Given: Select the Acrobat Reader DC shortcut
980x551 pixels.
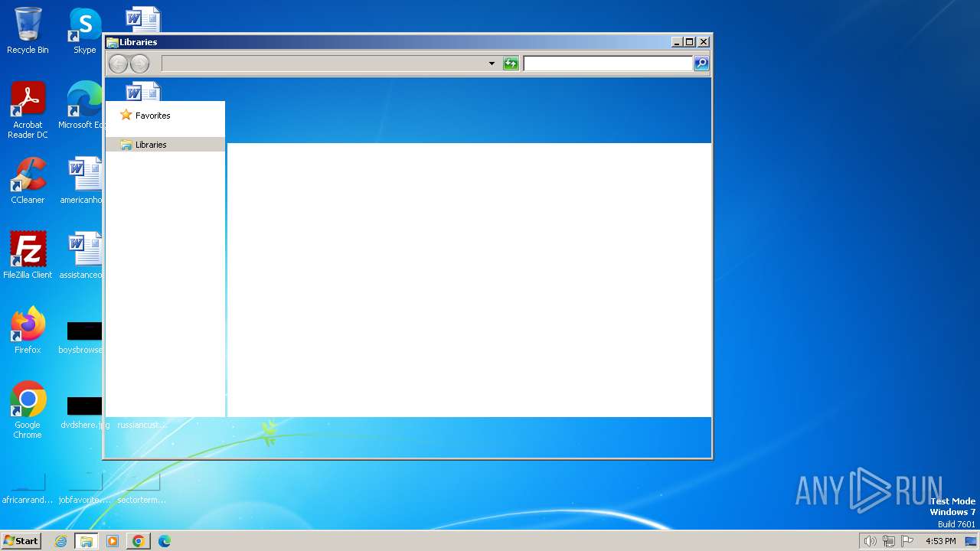Looking at the screenshot, I should click(x=28, y=110).
